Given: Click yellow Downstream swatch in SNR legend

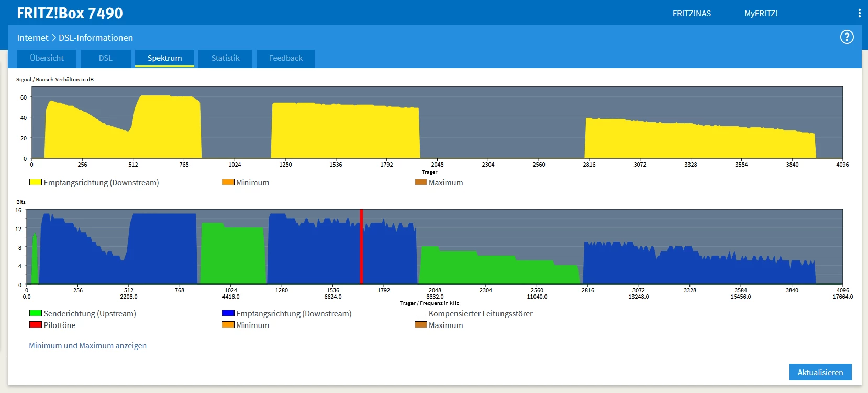Looking at the screenshot, I should pos(36,182).
